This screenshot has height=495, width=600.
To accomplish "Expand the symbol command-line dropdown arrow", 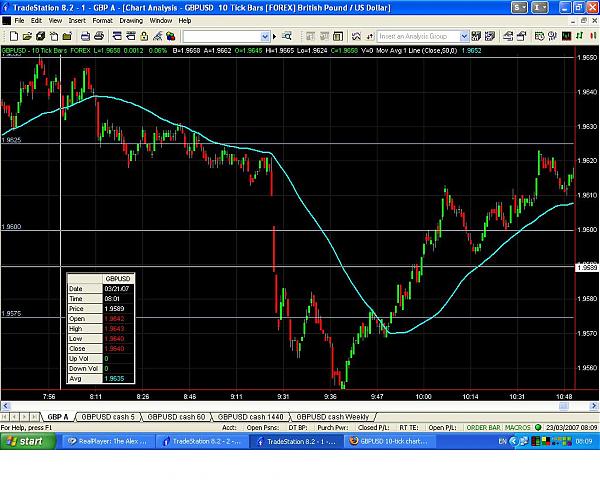I will 265,37.
